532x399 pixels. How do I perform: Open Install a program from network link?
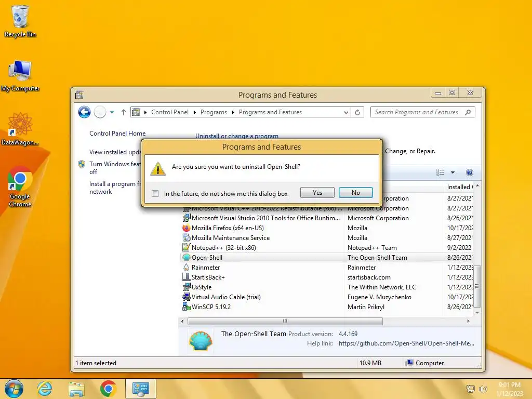tap(115, 188)
